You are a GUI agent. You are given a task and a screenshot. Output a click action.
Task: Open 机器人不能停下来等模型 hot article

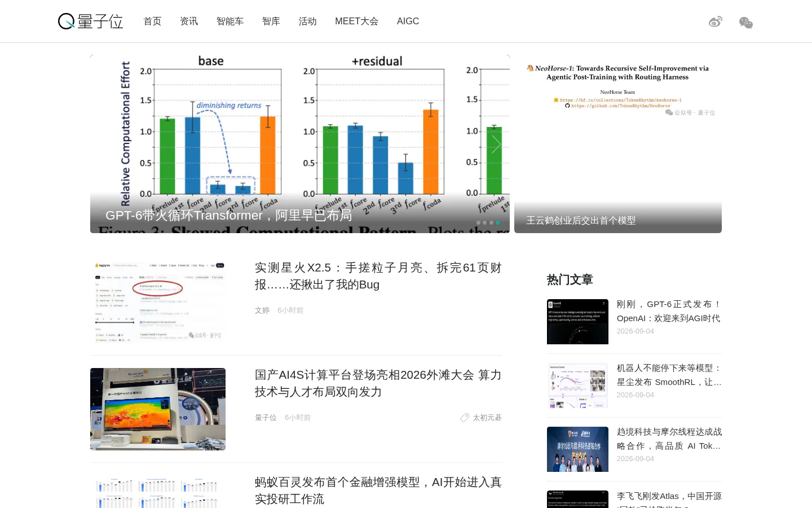click(669, 375)
